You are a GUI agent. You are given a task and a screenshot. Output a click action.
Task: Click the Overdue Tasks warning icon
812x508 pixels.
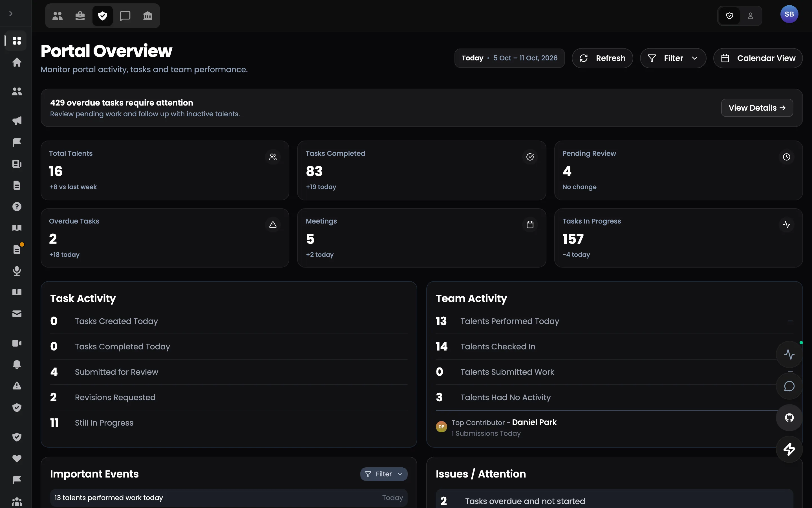tap(273, 225)
